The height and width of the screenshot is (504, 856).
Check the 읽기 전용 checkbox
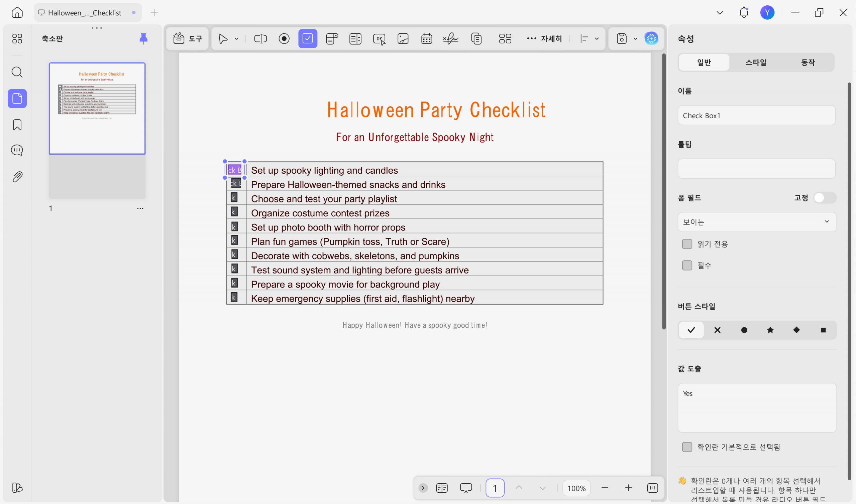click(687, 244)
